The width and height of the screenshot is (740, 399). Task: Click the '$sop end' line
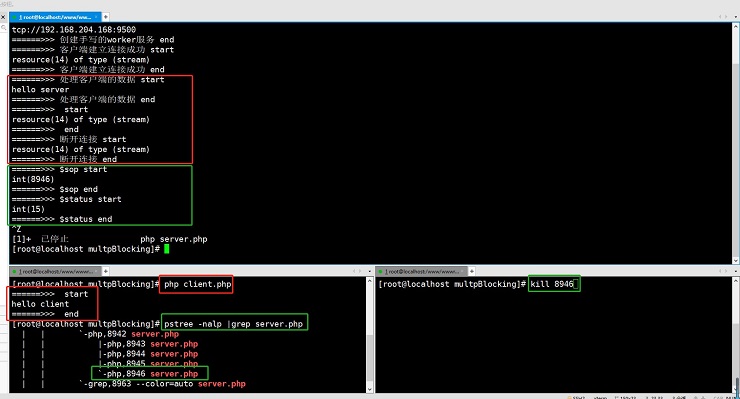coord(55,189)
